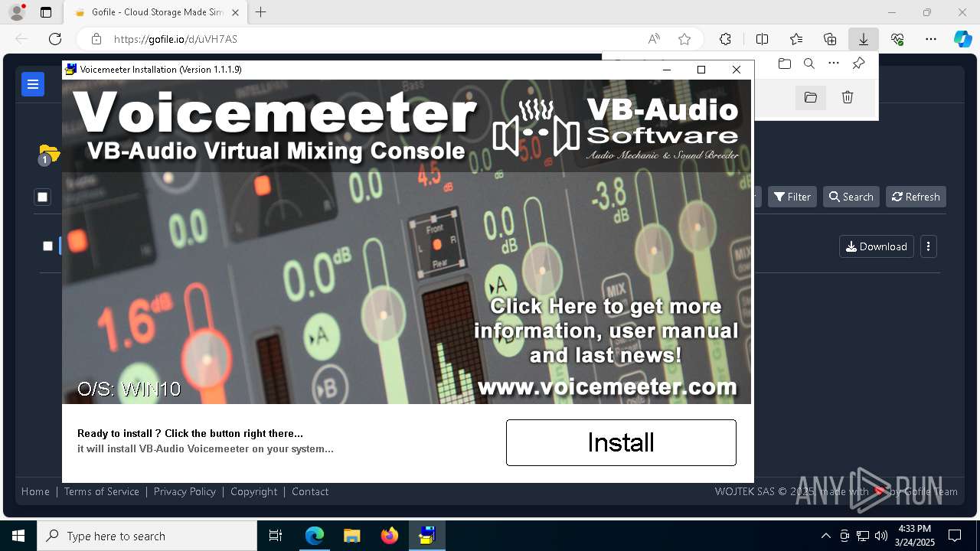Open Microsoft Edge from taskbar

coord(315,536)
